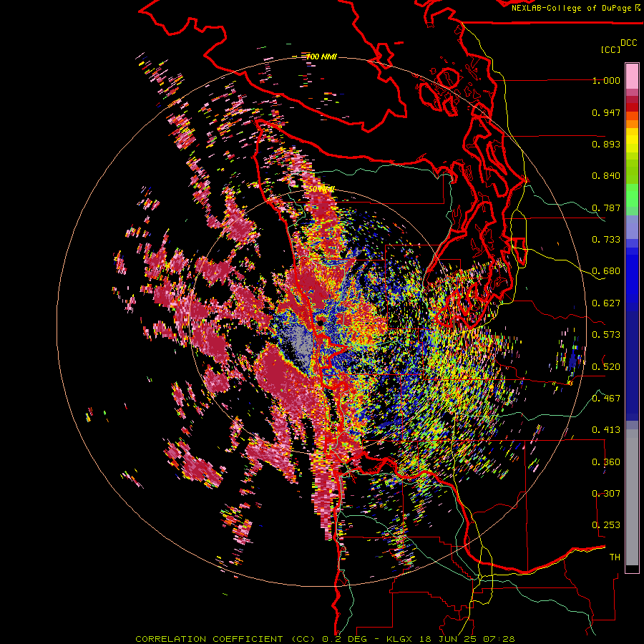Click the [CC] legend unit label
Viewport: 644px width, 644px height.
[610, 49]
